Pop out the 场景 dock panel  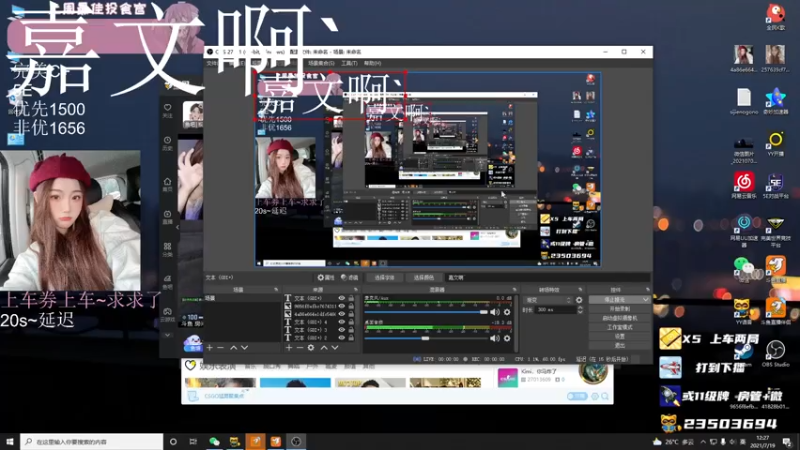pos(276,290)
